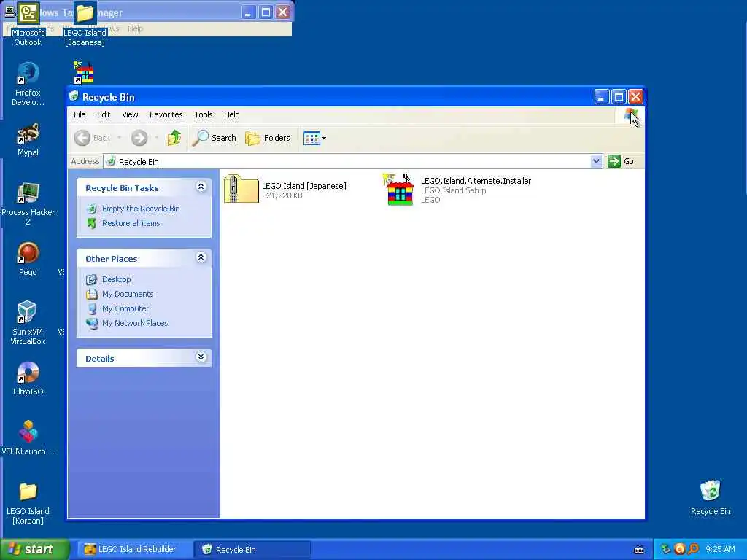Open My Network Places link
747x560 pixels.
coord(135,323)
